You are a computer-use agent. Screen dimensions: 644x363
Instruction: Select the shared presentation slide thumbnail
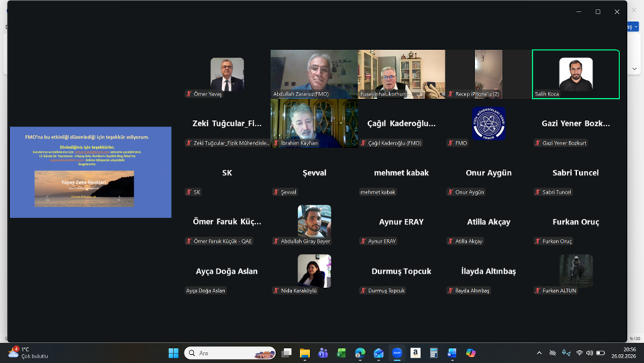(x=91, y=172)
